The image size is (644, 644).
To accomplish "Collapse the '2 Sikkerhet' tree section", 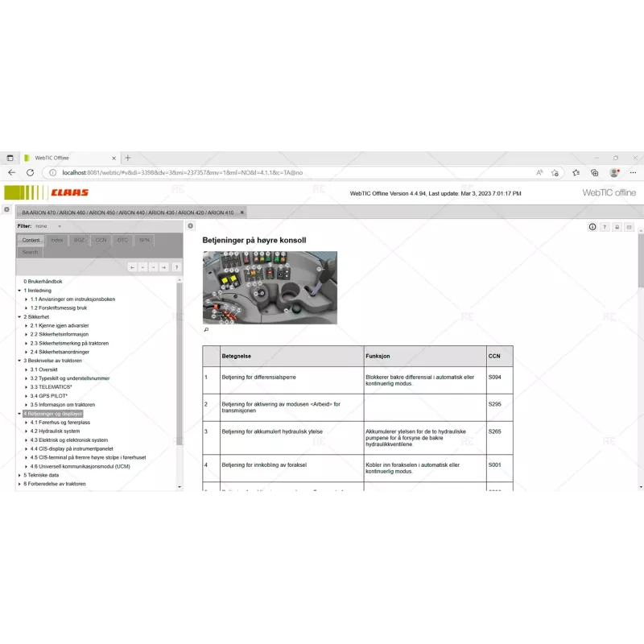I will [x=19, y=316].
